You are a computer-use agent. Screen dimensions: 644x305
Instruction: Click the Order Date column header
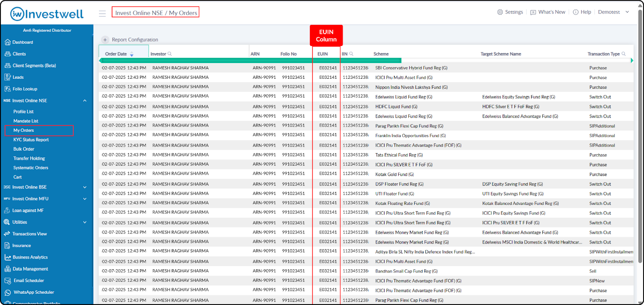coord(116,54)
